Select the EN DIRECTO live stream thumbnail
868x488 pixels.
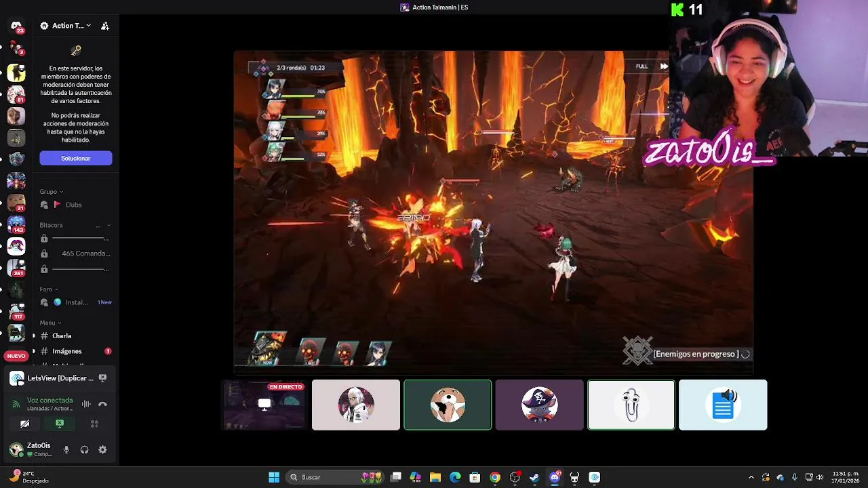pos(264,405)
